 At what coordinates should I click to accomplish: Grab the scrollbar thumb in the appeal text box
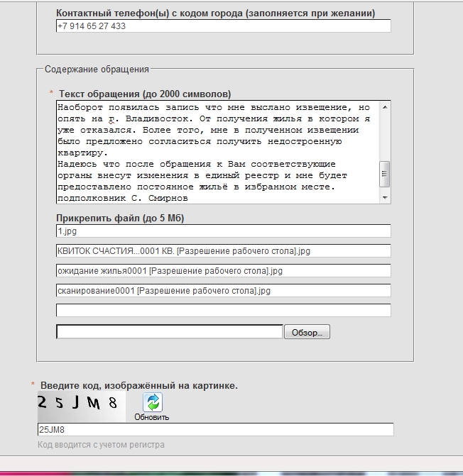pyautogui.click(x=385, y=172)
